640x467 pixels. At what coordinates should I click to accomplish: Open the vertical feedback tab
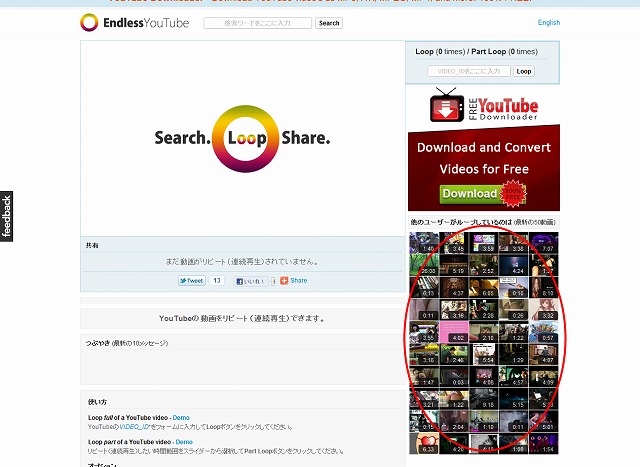[7, 216]
